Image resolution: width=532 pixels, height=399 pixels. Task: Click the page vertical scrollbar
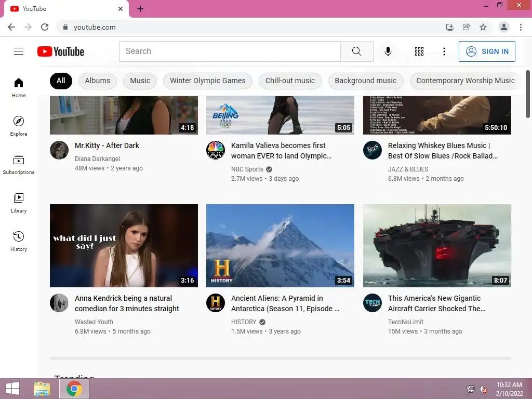tap(528, 94)
